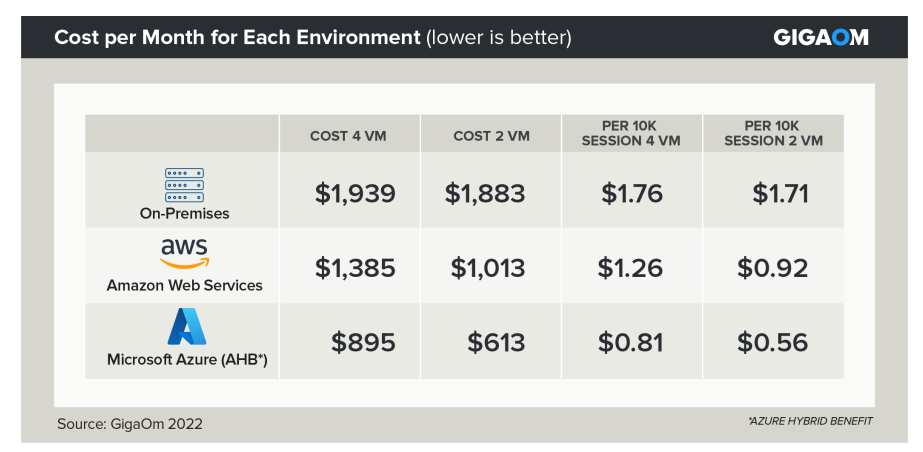Click the On-Premises server rack icon
923x452 pixels.
click(184, 185)
